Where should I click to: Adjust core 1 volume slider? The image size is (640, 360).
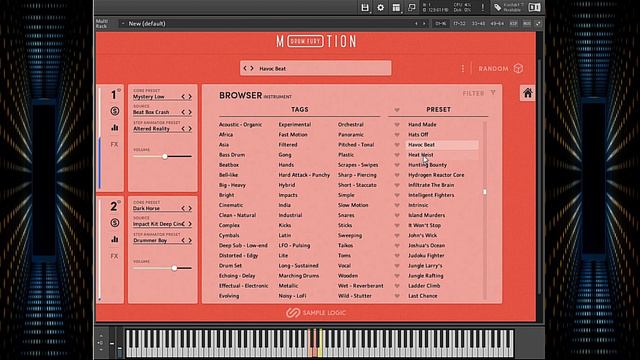tap(162, 156)
